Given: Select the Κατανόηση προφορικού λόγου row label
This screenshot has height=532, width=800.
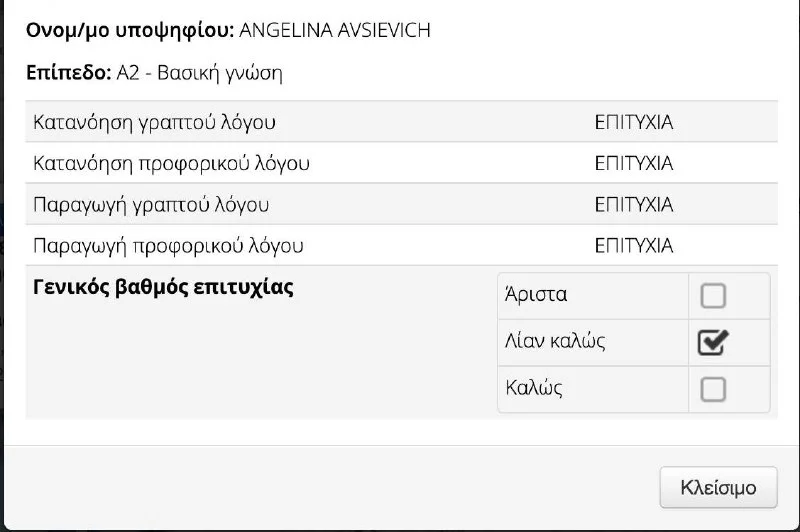Looking at the screenshot, I should [x=171, y=164].
